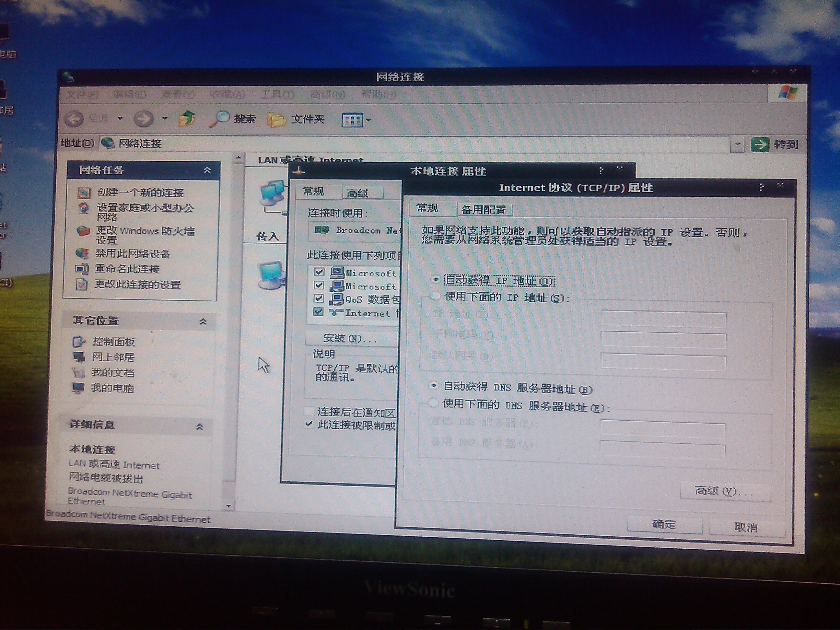Select the second network connection icon under 传入
This screenshot has width=840, height=630.
(x=271, y=276)
